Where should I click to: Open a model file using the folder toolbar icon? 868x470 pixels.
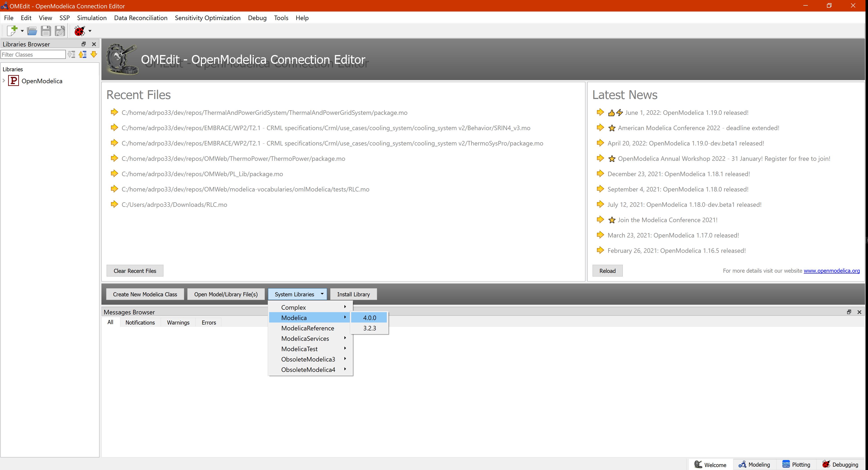(32, 31)
